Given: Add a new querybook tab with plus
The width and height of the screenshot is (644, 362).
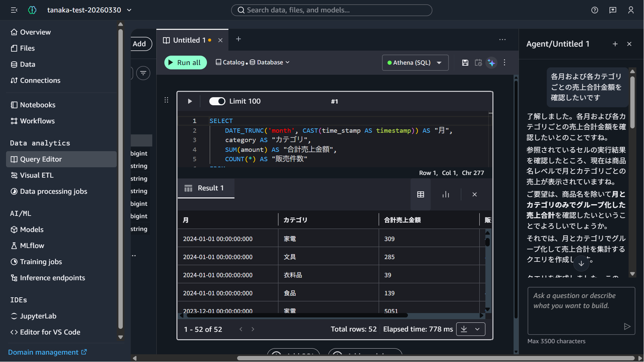Looking at the screenshot, I should click(238, 39).
